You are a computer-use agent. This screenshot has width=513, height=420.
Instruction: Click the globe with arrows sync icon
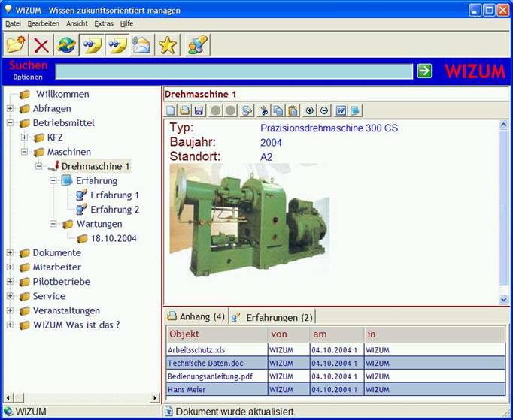[67, 45]
